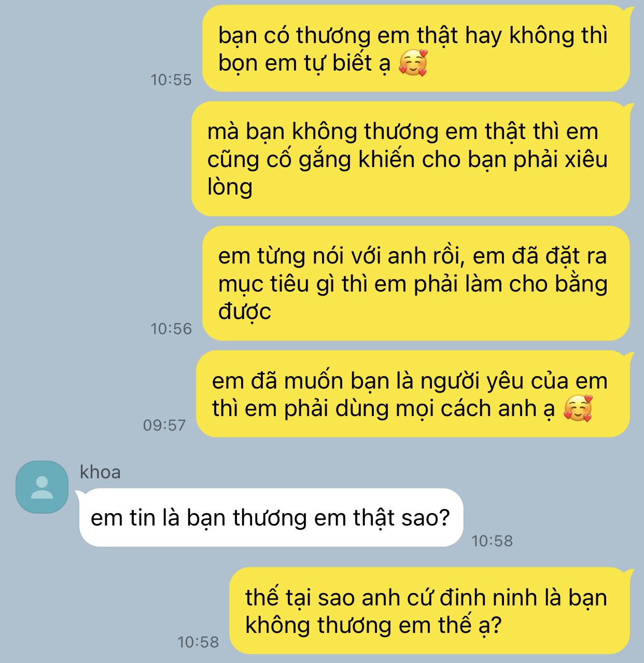Tap the sender name 'khoa'

(100, 472)
